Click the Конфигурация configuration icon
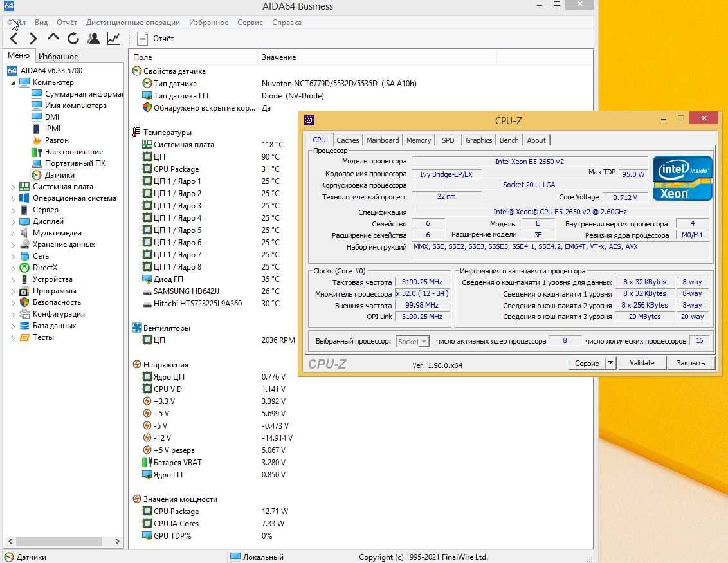The height and width of the screenshot is (563, 728). coord(24,314)
